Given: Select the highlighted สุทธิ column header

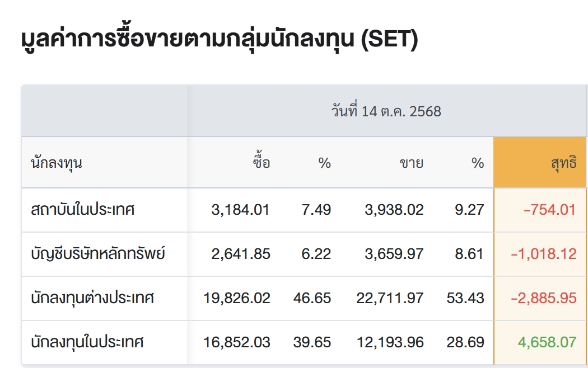Looking at the screenshot, I should (563, 163).
